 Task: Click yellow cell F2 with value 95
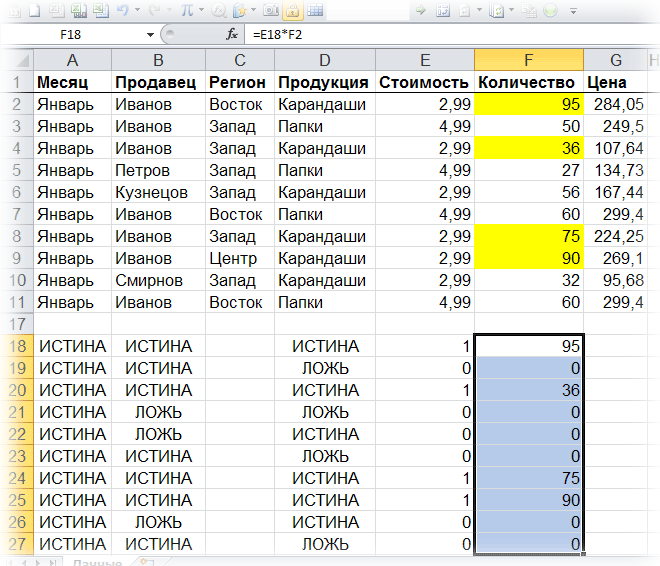(x=529, y=104)
